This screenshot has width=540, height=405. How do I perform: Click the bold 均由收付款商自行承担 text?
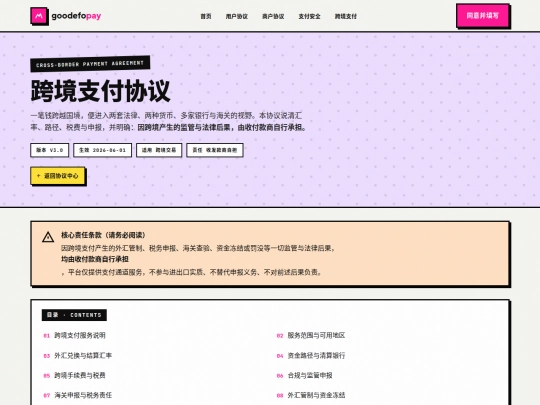[95, 259]
